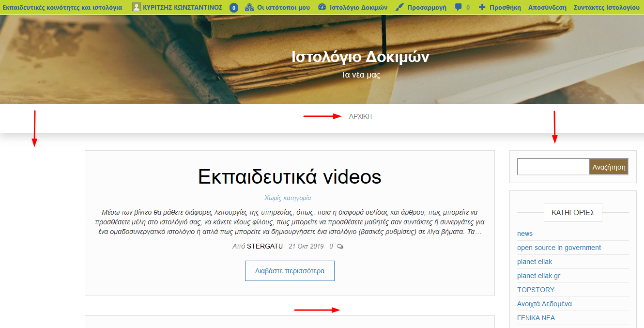This screenshot has height=328, width=644.
Task: Click the user avatar icon in admin bar
Action: pos(137,7)
